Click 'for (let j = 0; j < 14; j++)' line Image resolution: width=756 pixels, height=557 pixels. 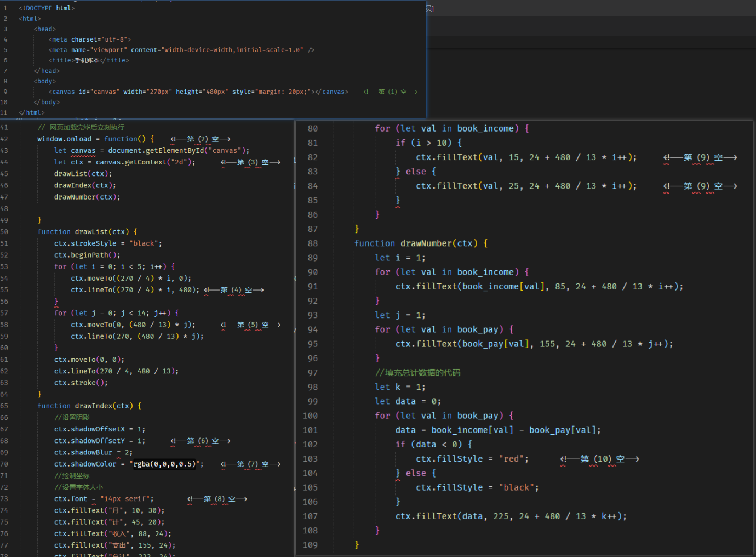coord(116,312)
